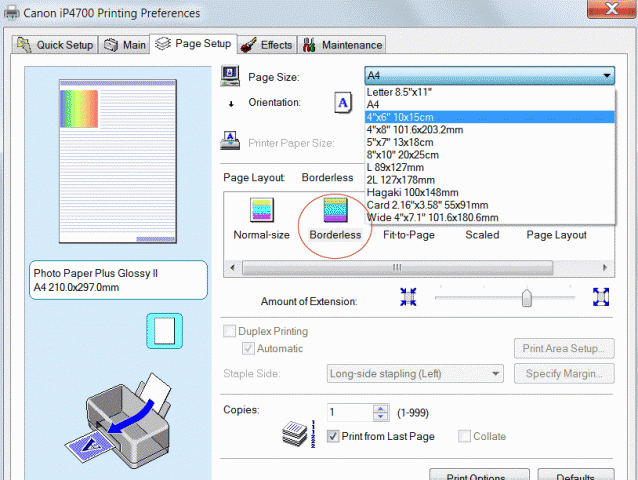Select Card 2.16"x3.58" 55x91mm

(490, 205)
